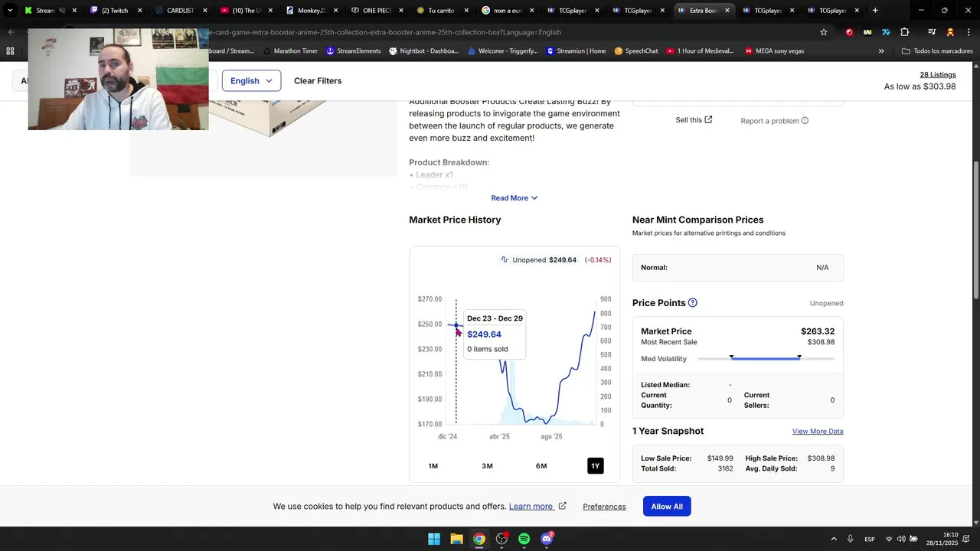Click the Price Points help question icon
980x551 pixels.
tap(693, 303)
